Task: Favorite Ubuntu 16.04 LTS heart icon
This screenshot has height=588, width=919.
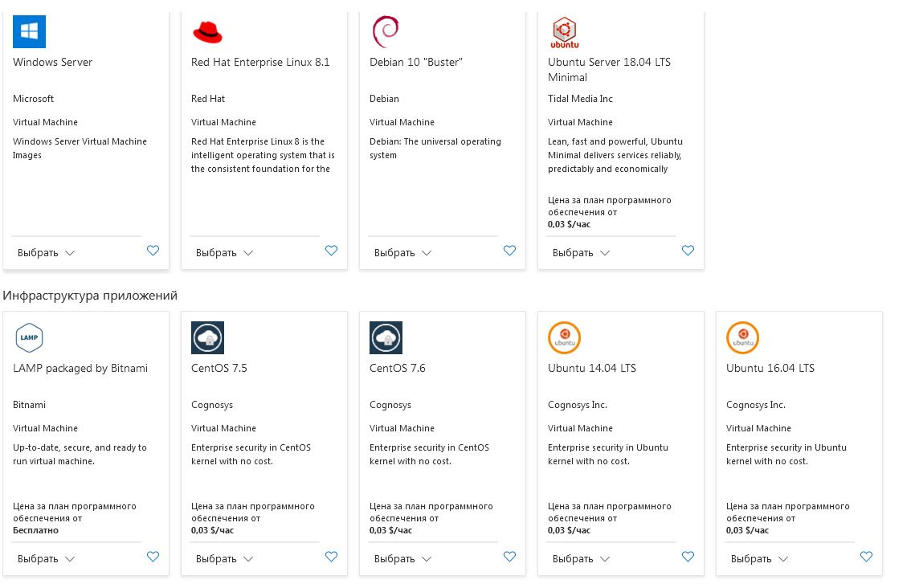Action: [866, 557]
